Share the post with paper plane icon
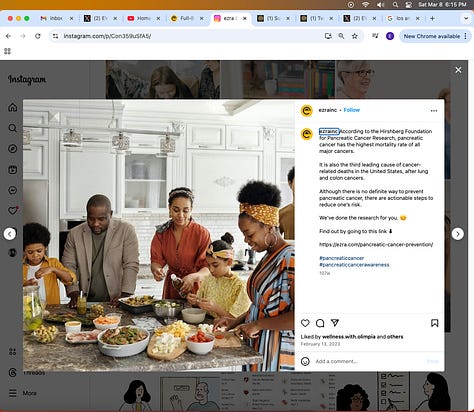 coord(335,323)
